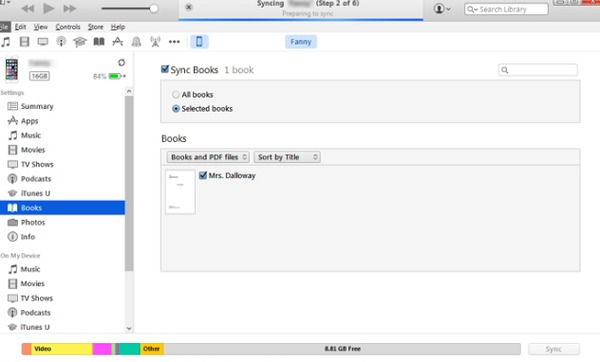
Task: Select the iPhone device icon button
Action: tap(199, 41)
